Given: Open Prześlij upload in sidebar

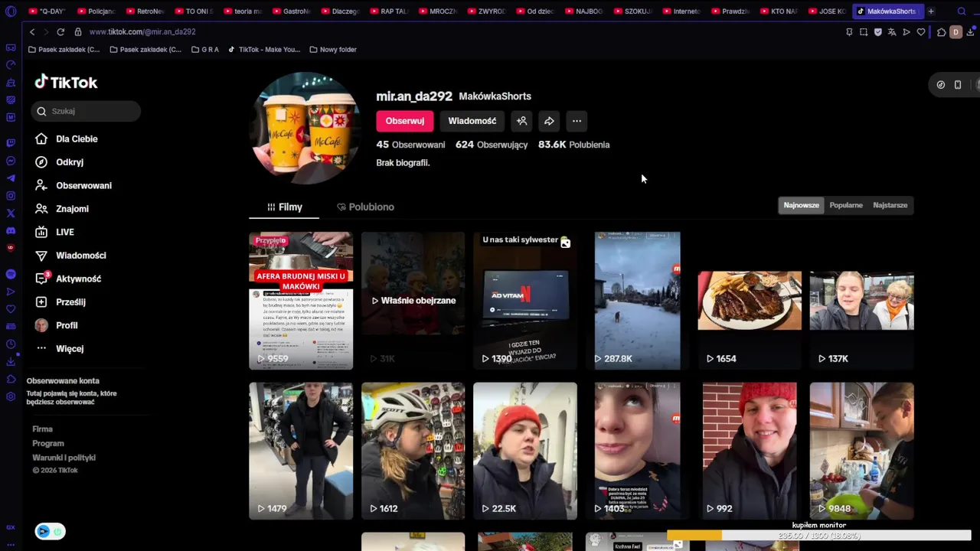Looking at the screenshot, I should (60, 302).
